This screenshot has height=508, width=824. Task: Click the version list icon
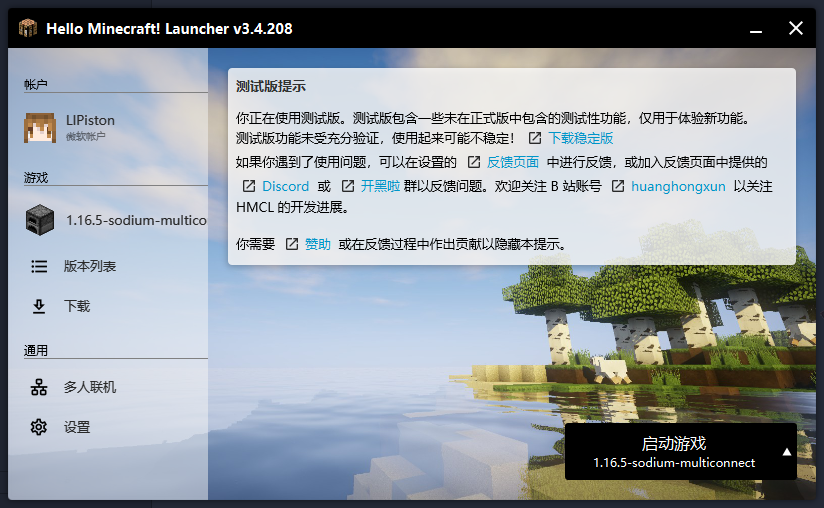point(39,267)
